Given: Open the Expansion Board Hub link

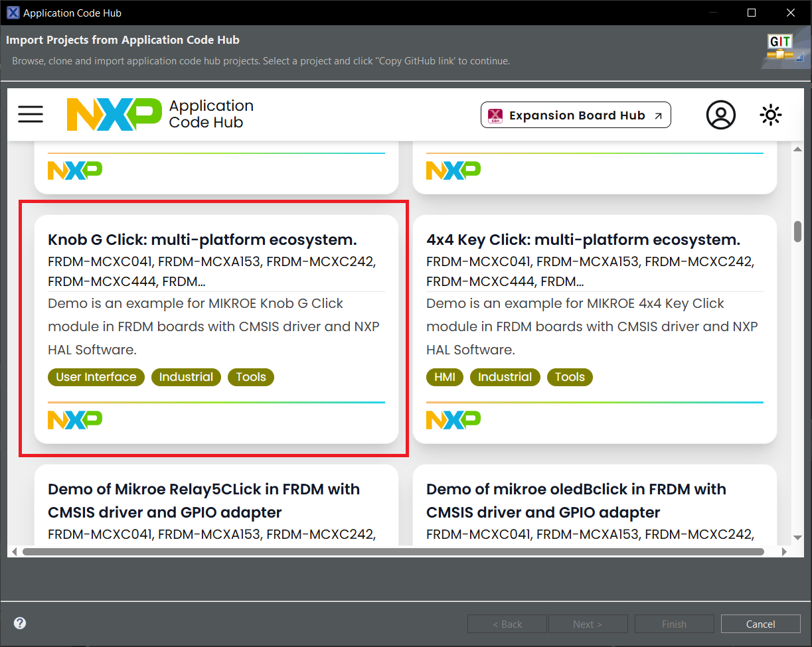Looking at the screenshot, I should (576, 115).
